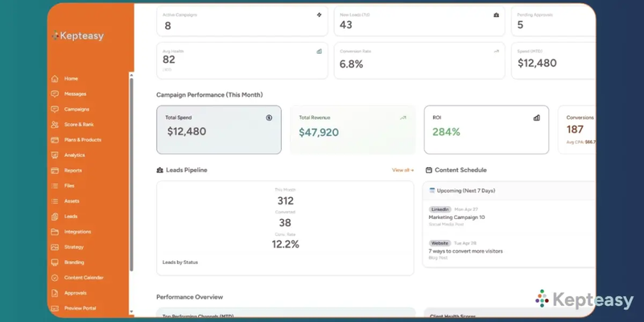The height and width of the screenshot is (322, 644).
Task: Click the Campaigns speech icon
Action: point(55,109)
